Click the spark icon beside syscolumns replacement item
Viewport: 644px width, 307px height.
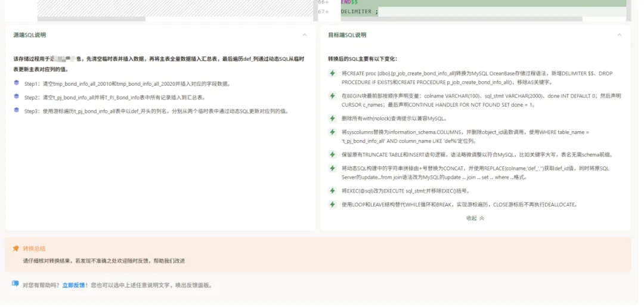(x=333, y=132)
